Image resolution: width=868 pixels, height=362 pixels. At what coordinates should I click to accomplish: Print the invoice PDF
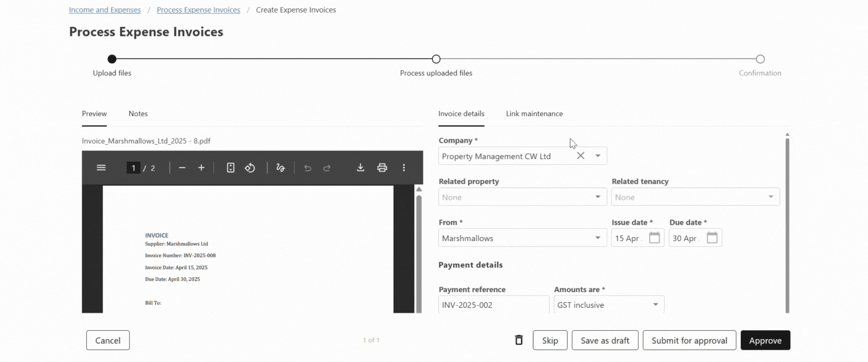coord(382,168)
